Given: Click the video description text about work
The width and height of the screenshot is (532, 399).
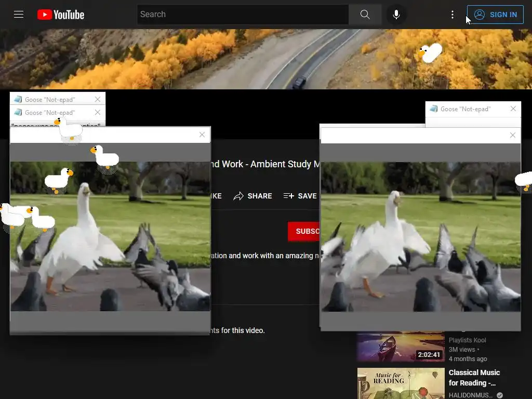Looking at the screenshot, I should [265, 256].
